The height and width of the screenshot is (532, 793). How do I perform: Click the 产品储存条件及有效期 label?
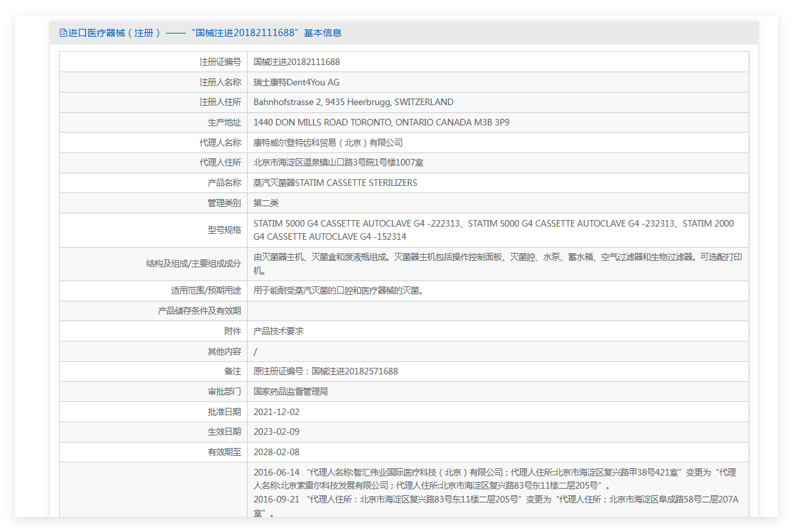(x=199, y=311)
